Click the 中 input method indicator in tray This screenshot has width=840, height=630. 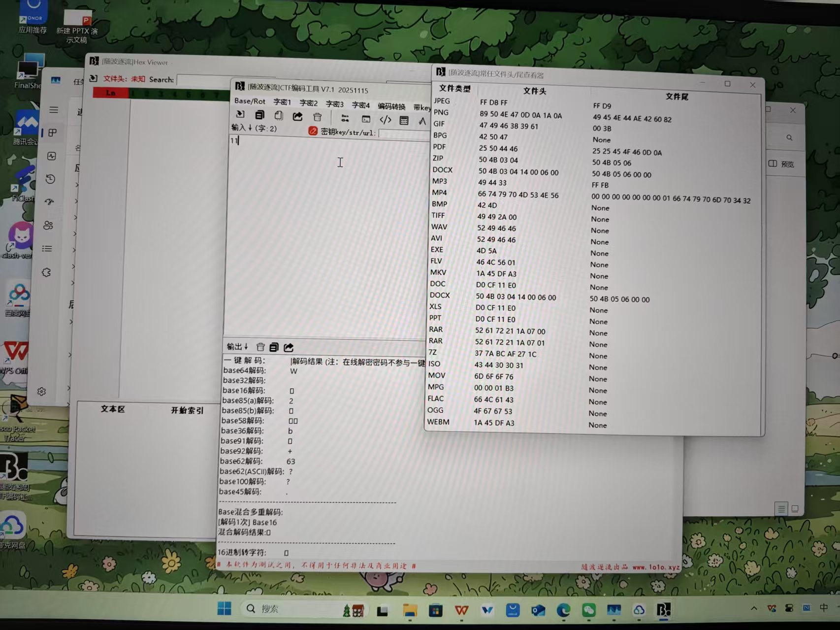click(824, 608)
